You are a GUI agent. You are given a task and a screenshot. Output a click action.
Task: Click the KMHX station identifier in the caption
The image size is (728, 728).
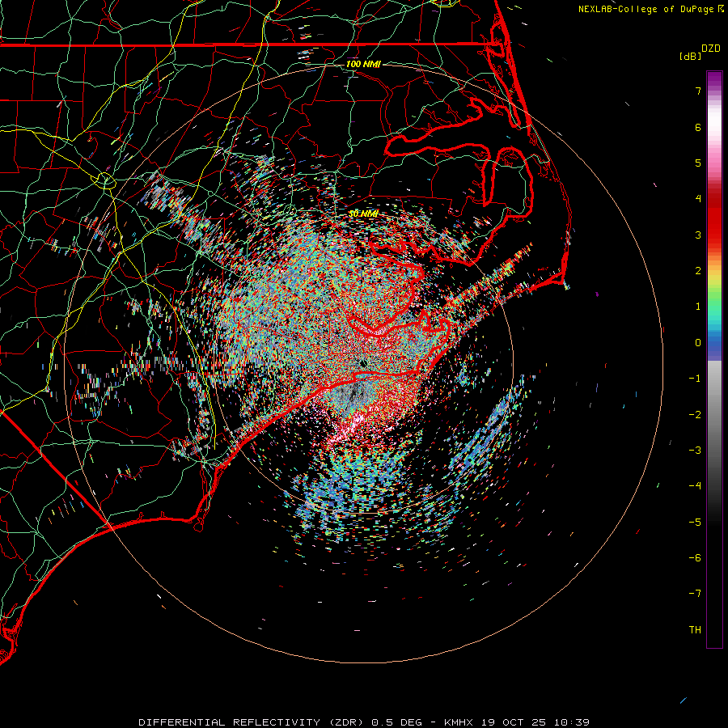coord(459,722)
